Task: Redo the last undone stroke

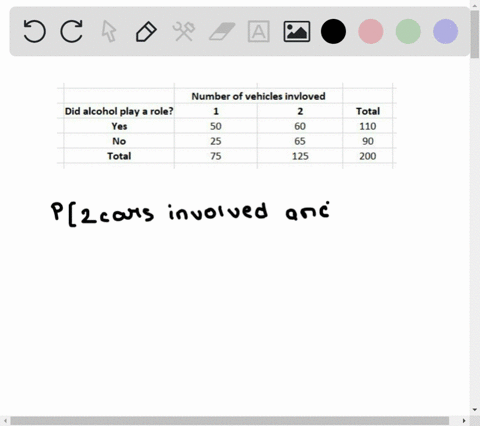Action: tap(71, 31)
